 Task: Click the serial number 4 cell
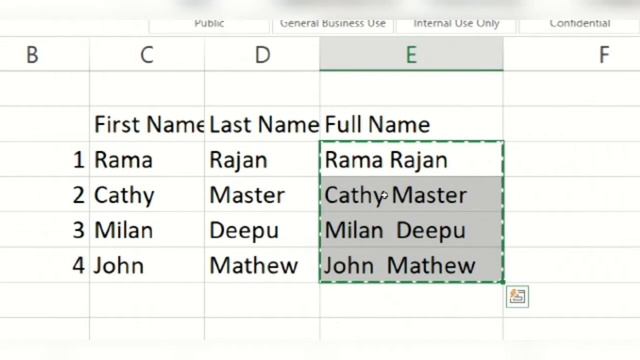point(44,265)
